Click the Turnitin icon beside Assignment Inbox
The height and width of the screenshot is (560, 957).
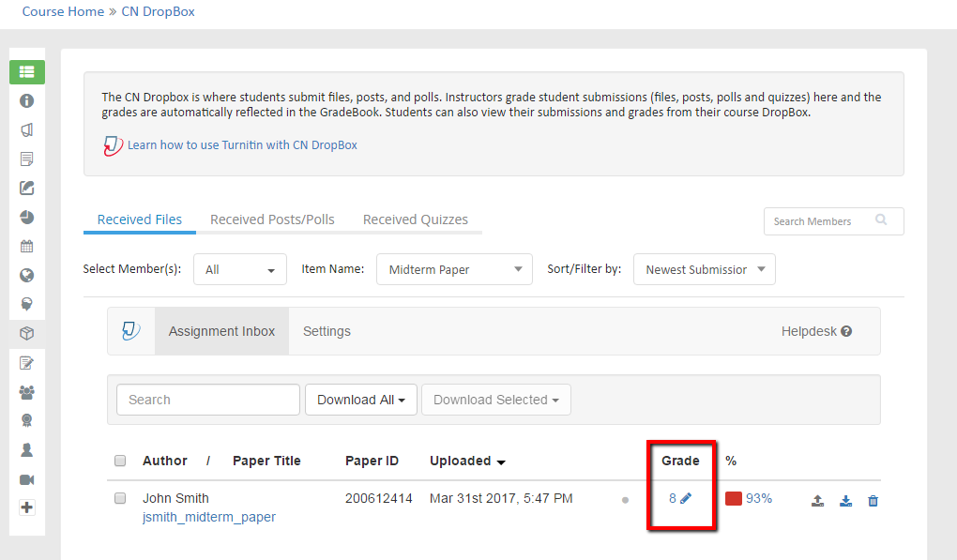[131, 331]
